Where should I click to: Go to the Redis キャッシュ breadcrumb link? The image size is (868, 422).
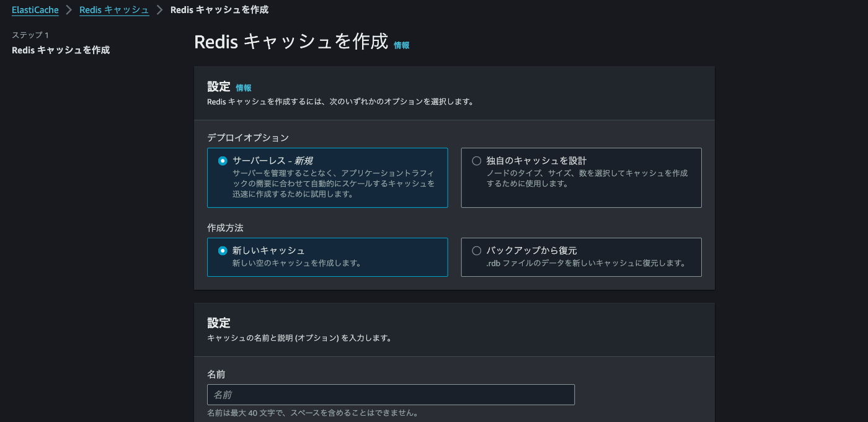114,10
